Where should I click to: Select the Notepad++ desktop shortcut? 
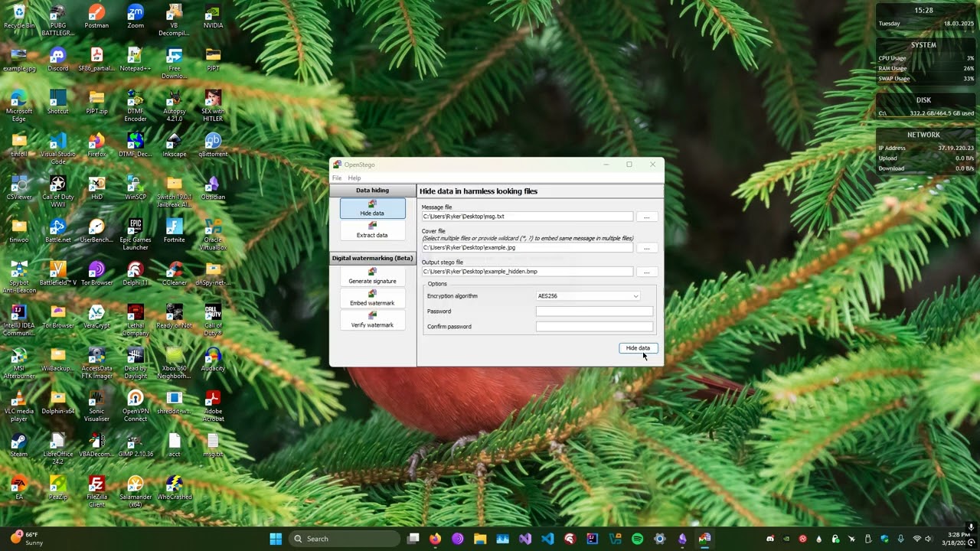click(136, 60)
